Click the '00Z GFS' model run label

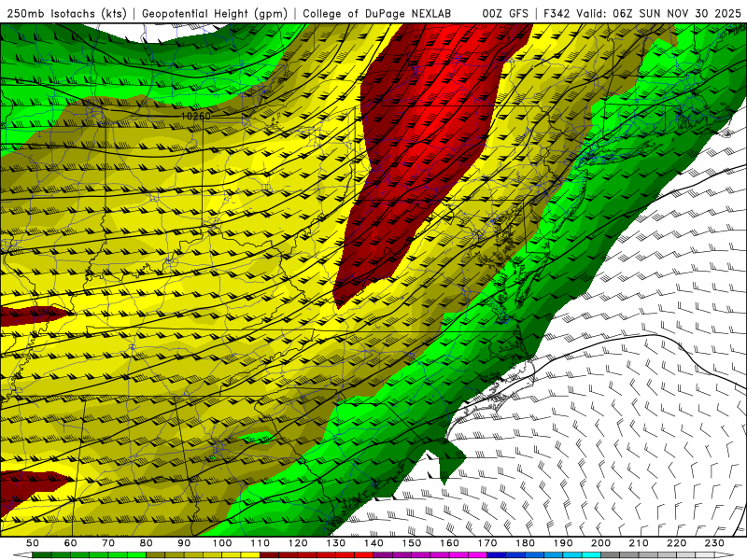click(505, 13)
